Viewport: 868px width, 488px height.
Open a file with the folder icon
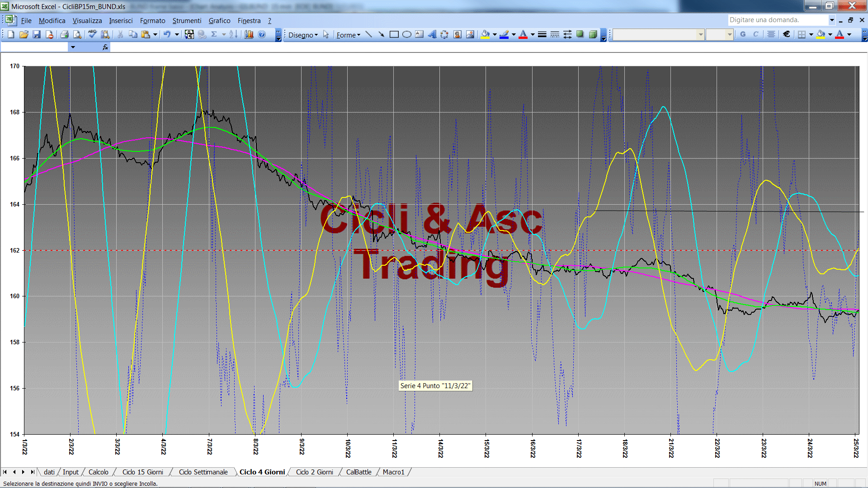(24, 35)
